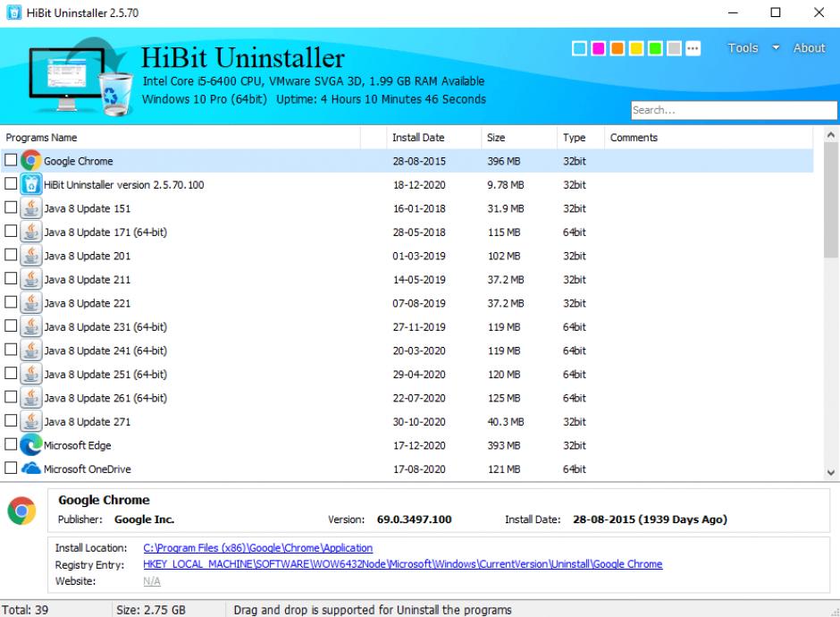Tick the Java 8 Update 151 checkbox
The image size is (840, 617).
tap(11, 207)
